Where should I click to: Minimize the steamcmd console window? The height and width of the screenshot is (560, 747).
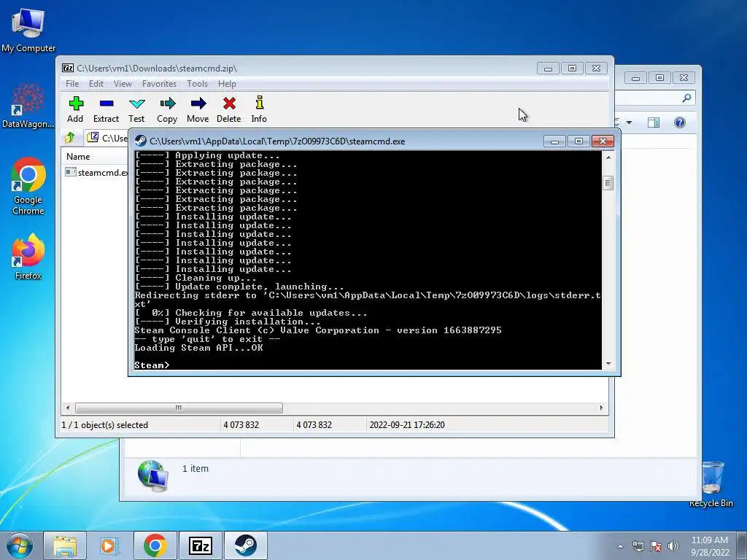tap(554, 141)
